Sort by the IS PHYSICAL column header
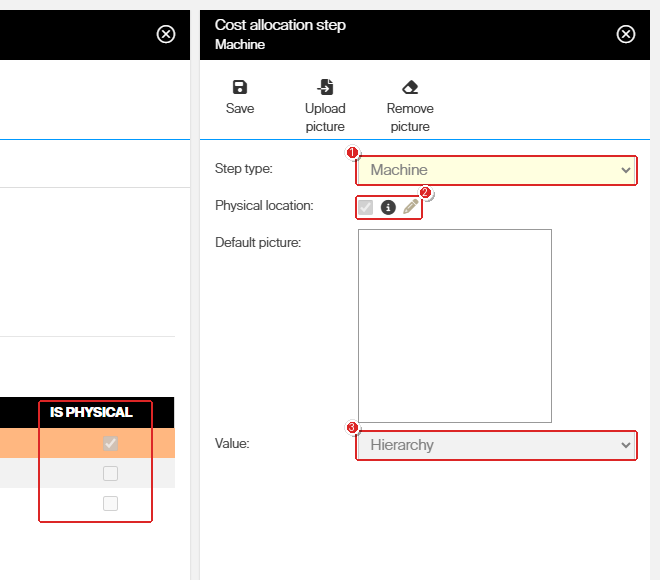 (91, 412)
